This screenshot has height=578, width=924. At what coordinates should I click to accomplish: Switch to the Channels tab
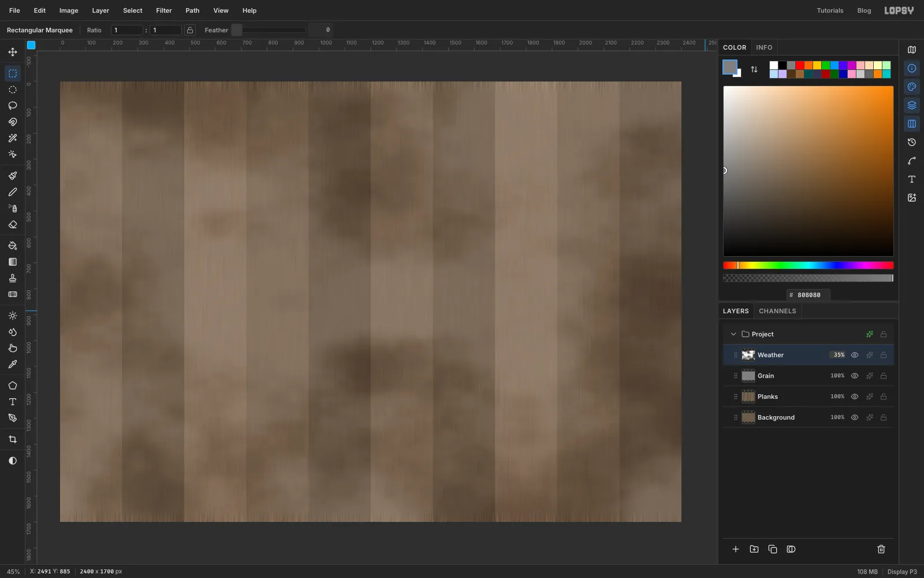[x=777, y=311]
